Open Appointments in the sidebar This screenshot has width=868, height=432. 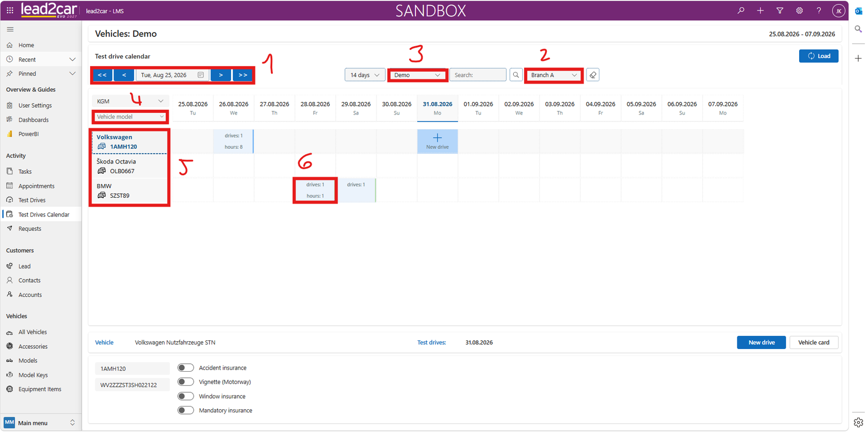coord(36,186)
